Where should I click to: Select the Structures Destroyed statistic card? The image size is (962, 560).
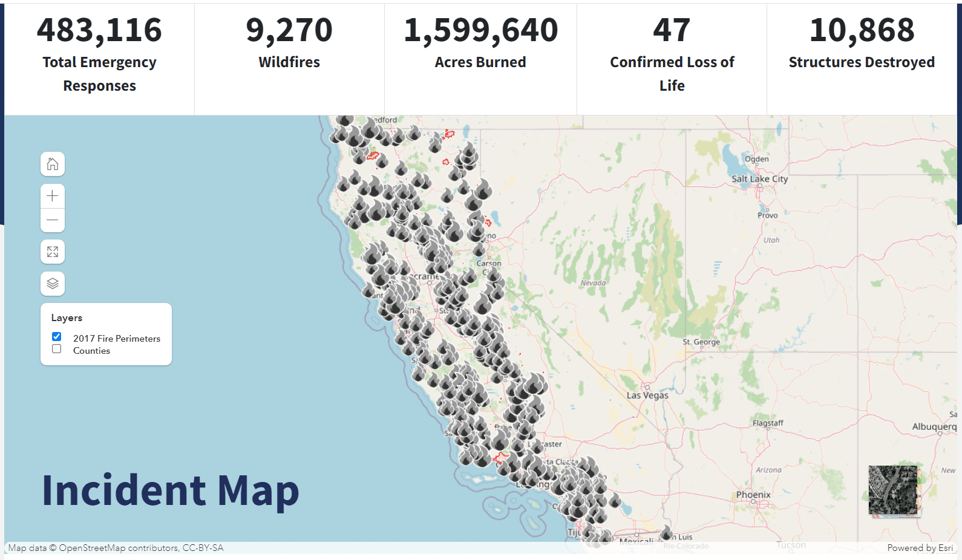(862, 42)
